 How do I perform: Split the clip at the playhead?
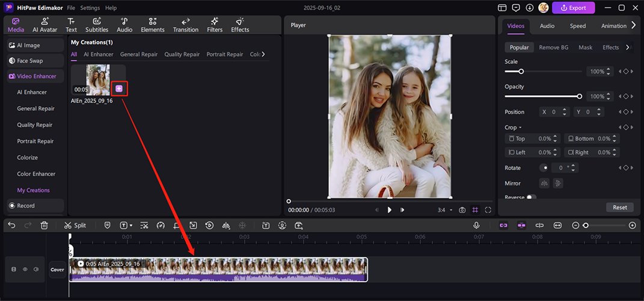click(x=75, y=225)
